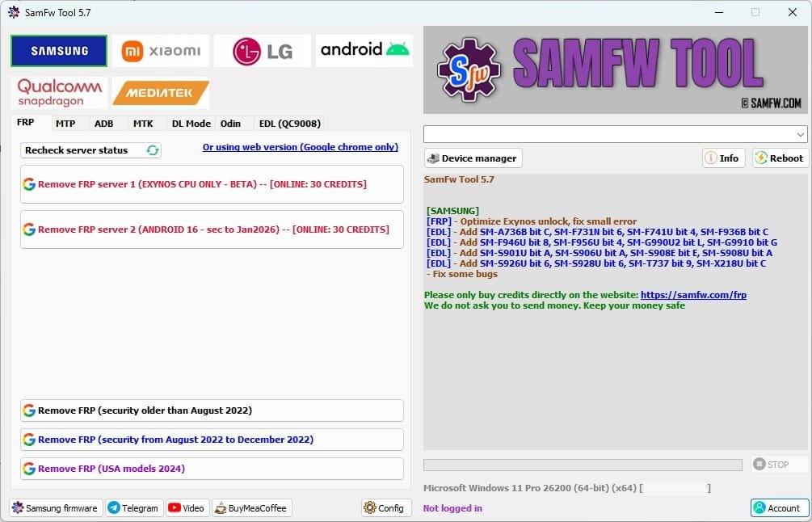Viewport: 812px width, 522px height.
Task: Open the YouTube Video button
Action: click(187, 508)
